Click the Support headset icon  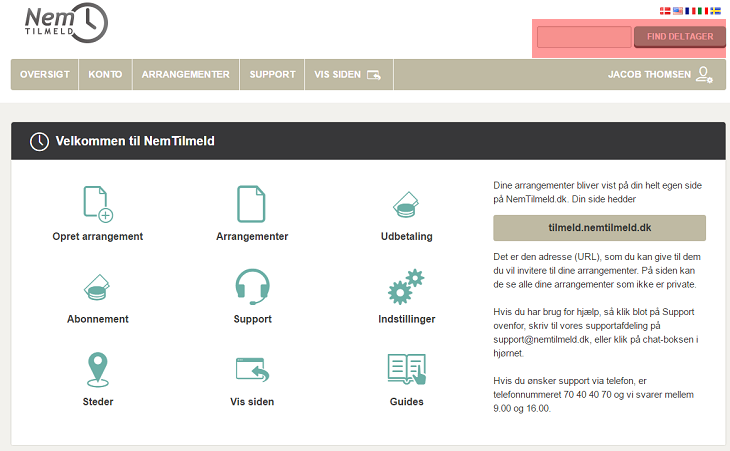(x=252, y=287)
